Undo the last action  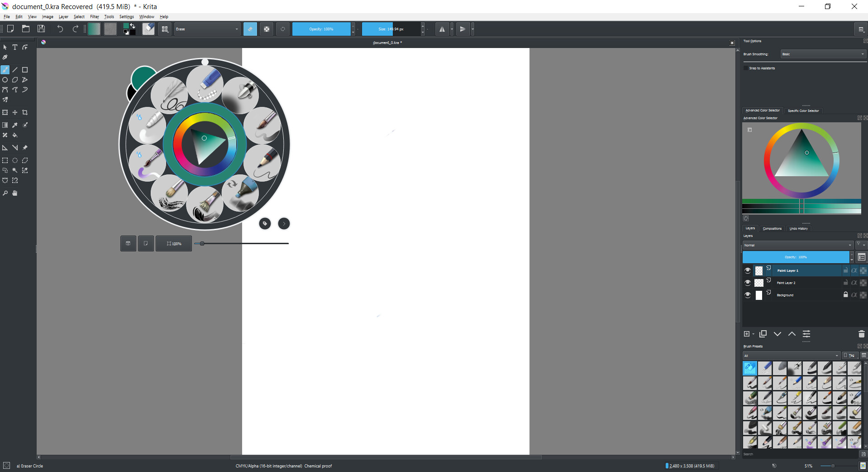(60, 29)
